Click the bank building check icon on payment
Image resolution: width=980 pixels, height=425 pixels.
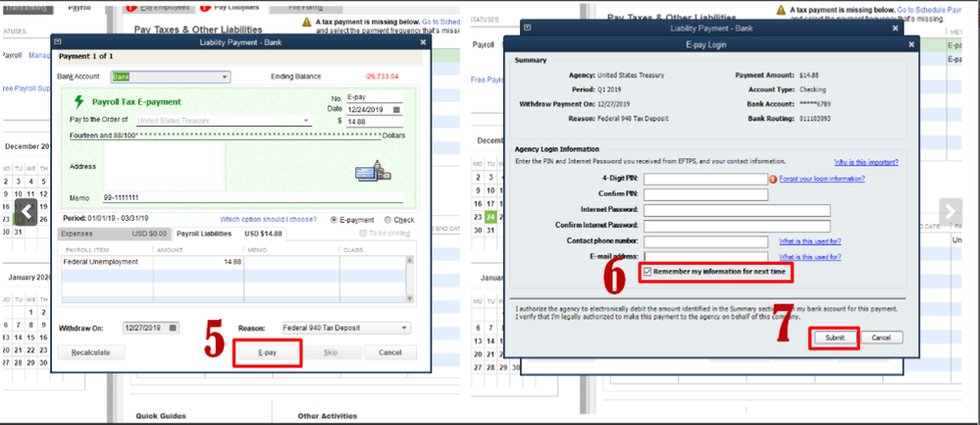tap(373, 171)
